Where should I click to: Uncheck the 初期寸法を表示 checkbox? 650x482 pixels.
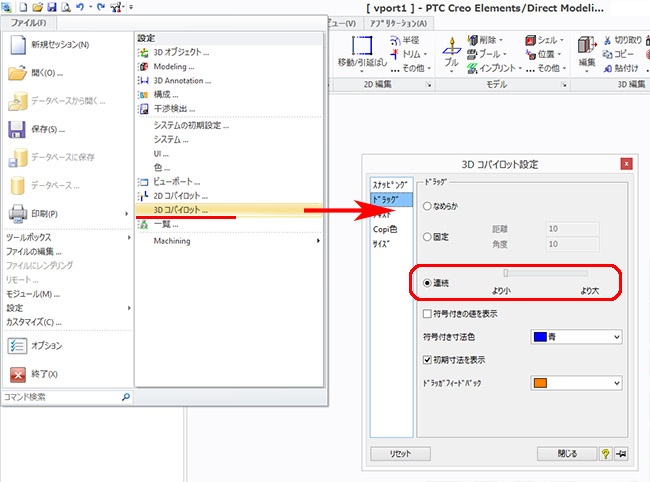[428, 359]
